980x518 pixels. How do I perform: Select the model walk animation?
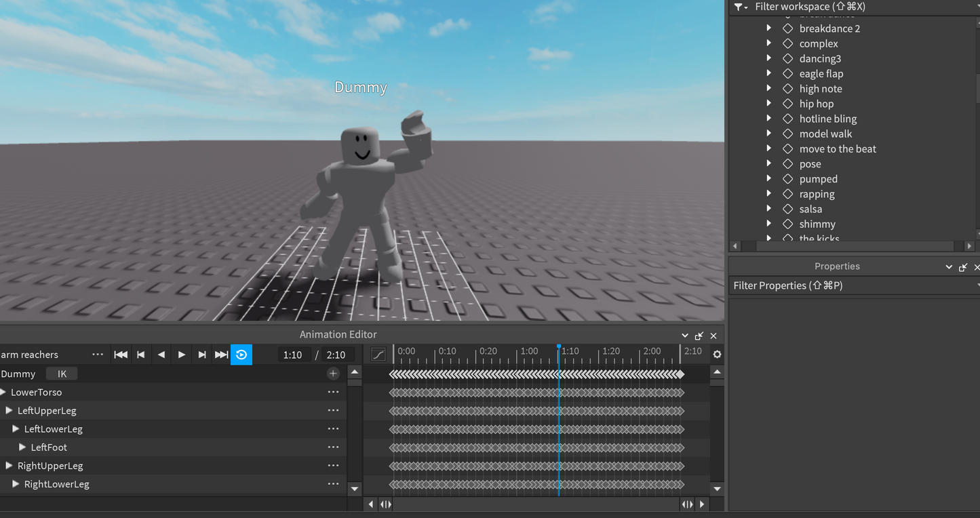(x=825, y=134)
